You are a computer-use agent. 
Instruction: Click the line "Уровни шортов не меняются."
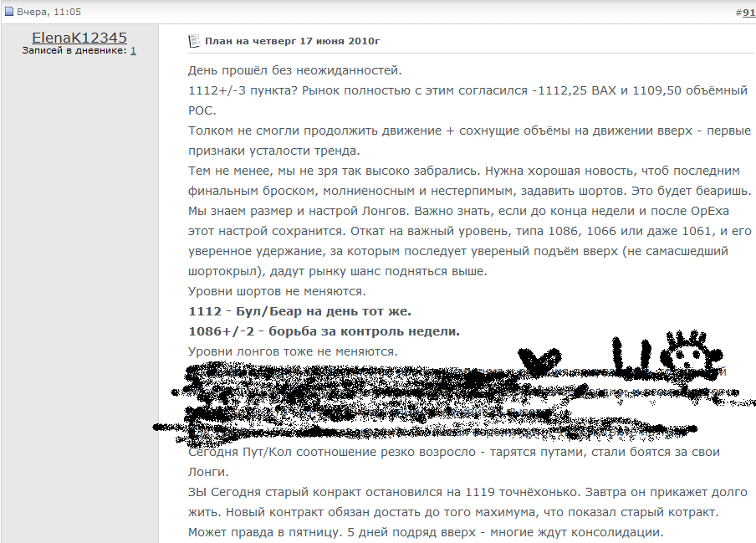pos(276,291)
